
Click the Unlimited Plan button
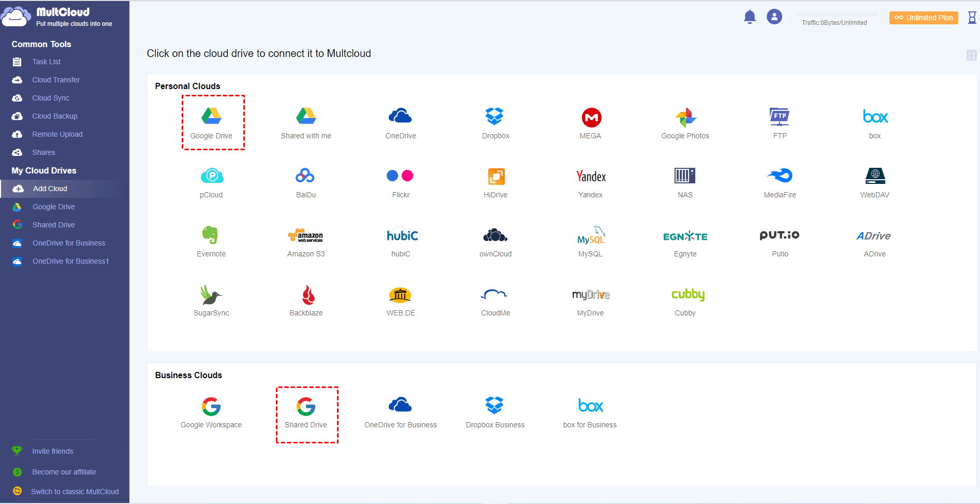[x=924, y=18]
